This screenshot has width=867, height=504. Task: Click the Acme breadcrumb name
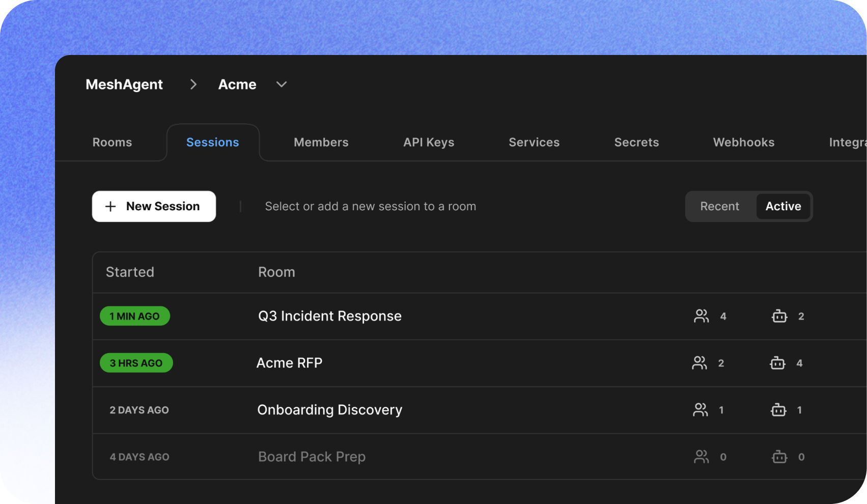coord(237,85)
